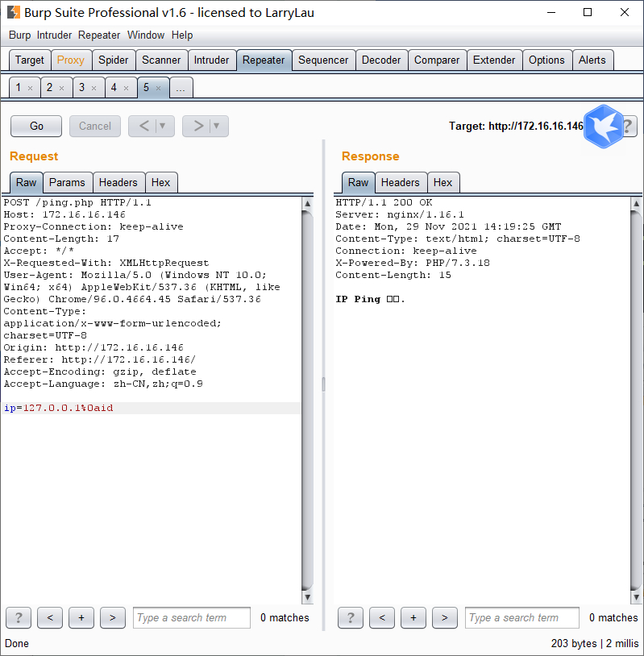This screenshot has width=644, height=656.
Task: Close repeater tab 1 with its x
Action: click(x=30, y=89)
